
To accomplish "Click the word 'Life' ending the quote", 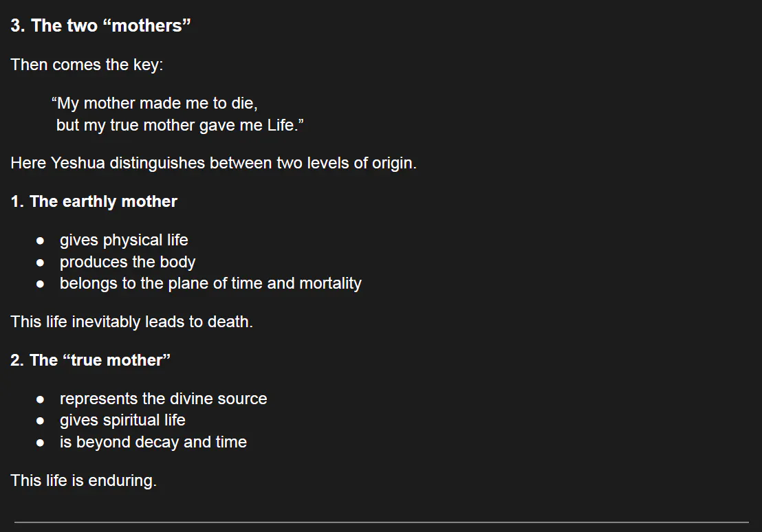I will click(281, 125).
